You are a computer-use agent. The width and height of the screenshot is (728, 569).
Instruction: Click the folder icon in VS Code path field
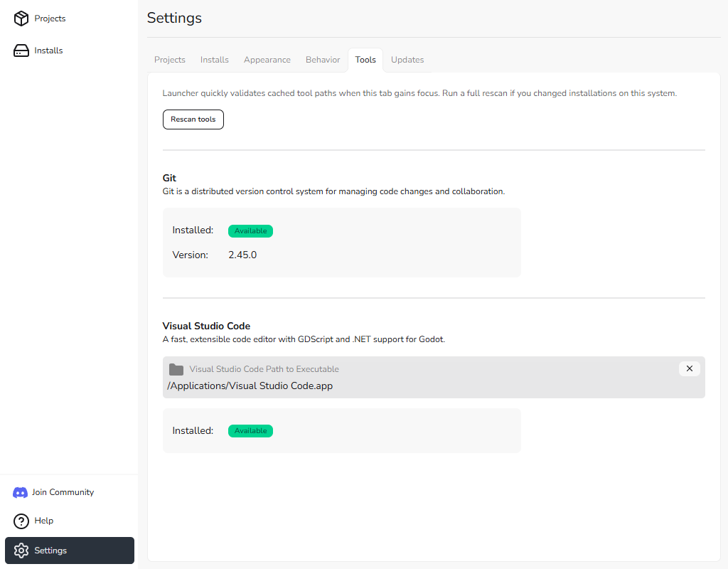coord(176,370)
